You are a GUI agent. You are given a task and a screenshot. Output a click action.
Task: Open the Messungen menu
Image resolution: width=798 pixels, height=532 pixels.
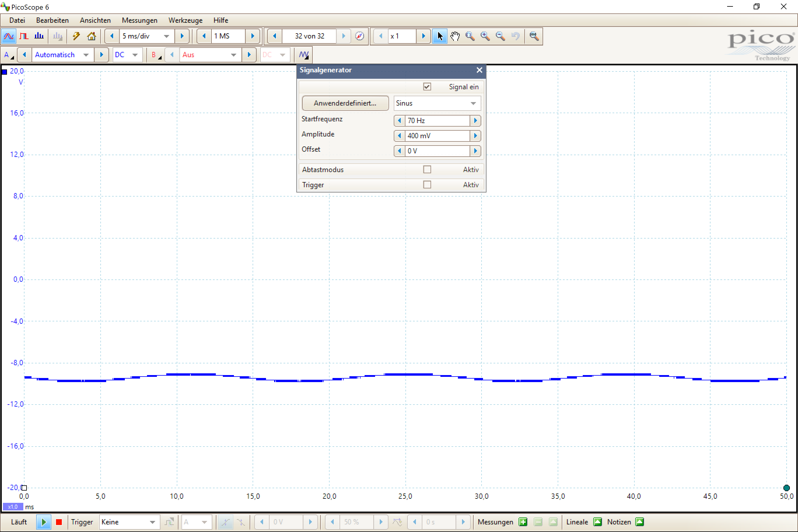pyautogui.click(x=139, y=20)
